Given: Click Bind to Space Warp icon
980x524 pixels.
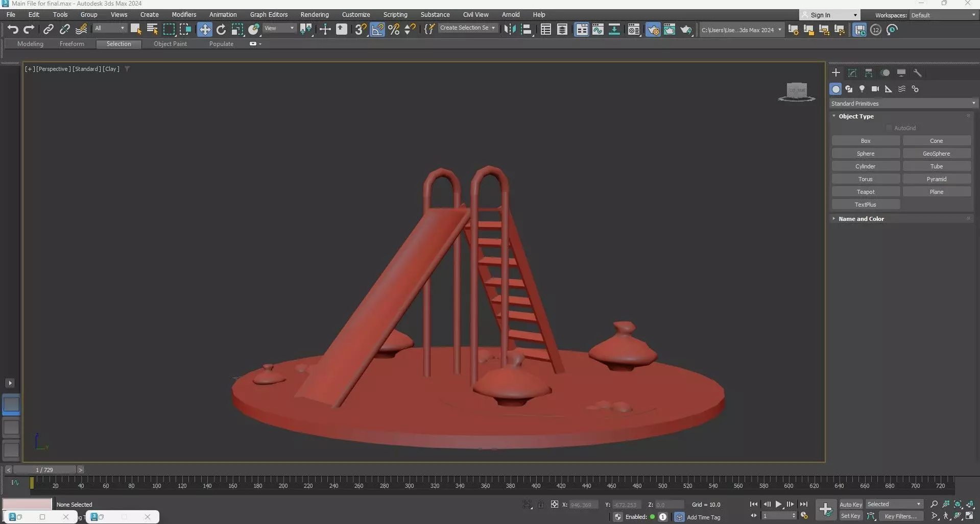Looking at the screenshot, I should point(81,30).
